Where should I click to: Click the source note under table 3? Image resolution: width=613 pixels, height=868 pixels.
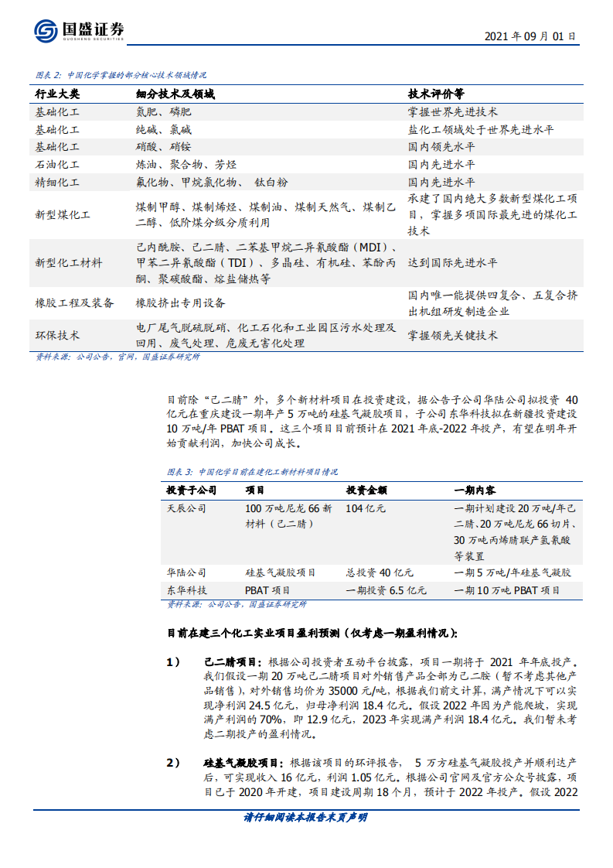click(237, 604)
